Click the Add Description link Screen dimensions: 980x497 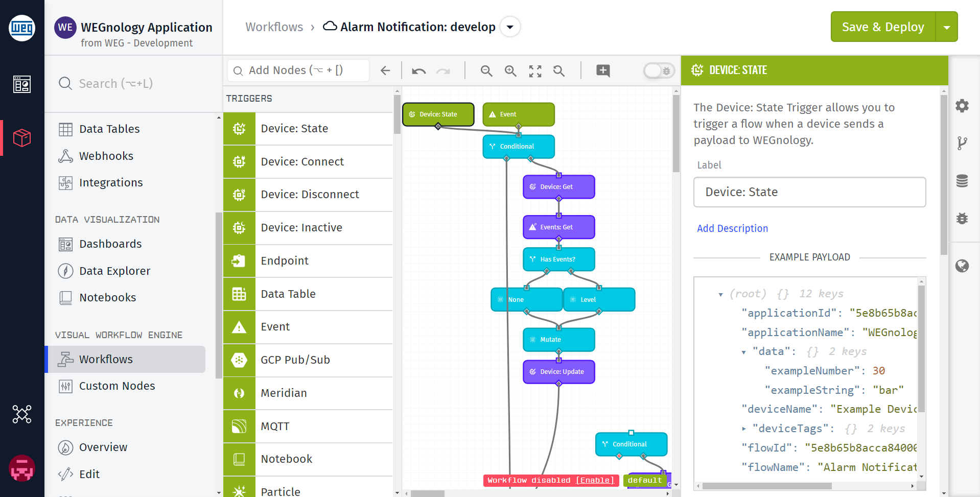(x=732, y=228)
